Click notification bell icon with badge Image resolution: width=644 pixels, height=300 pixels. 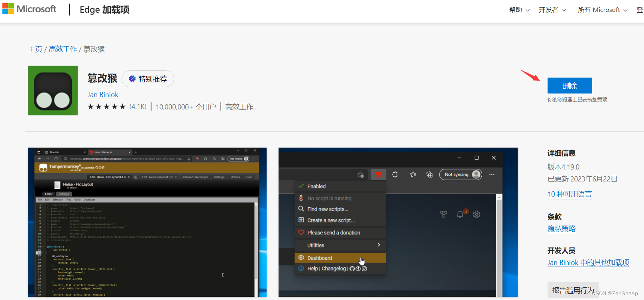click(460, 214)
